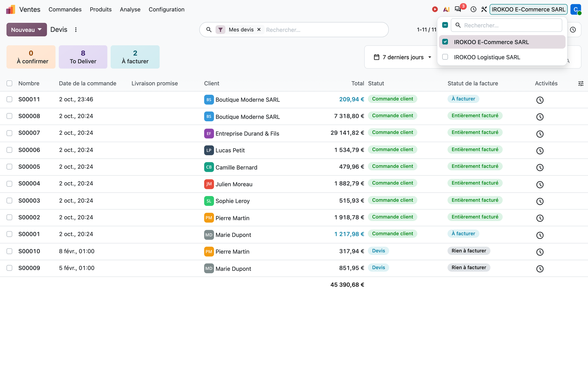The height and width of the screenshot is (388, 588).
Task: Click the À confirmer card
Action: click(x=31, y=57)
